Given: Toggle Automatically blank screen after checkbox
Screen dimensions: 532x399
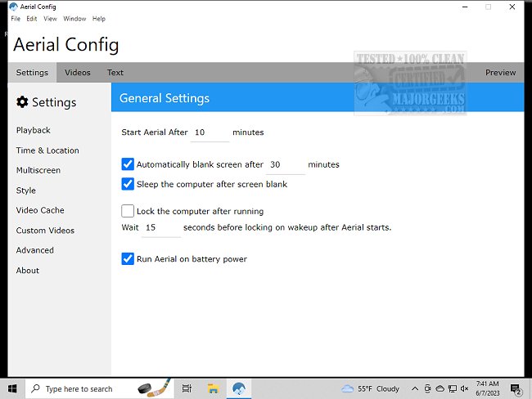Looking at the screenshot, I should (128, 164).
